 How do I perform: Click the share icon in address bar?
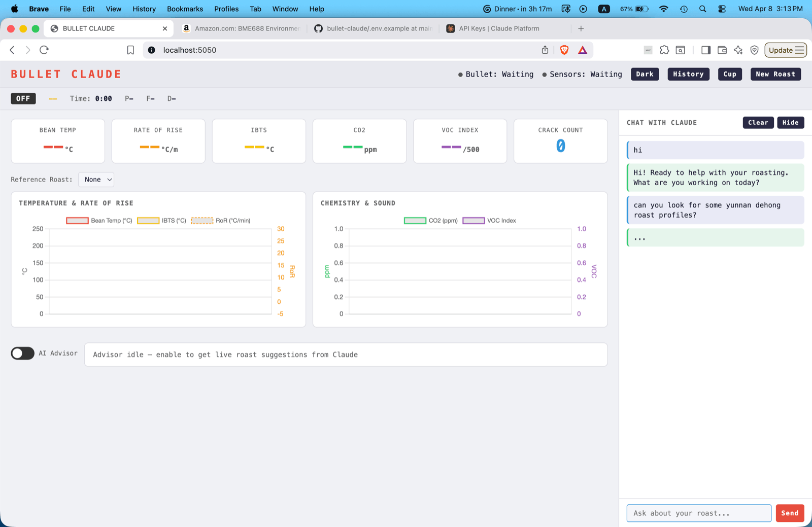[545, 50]
